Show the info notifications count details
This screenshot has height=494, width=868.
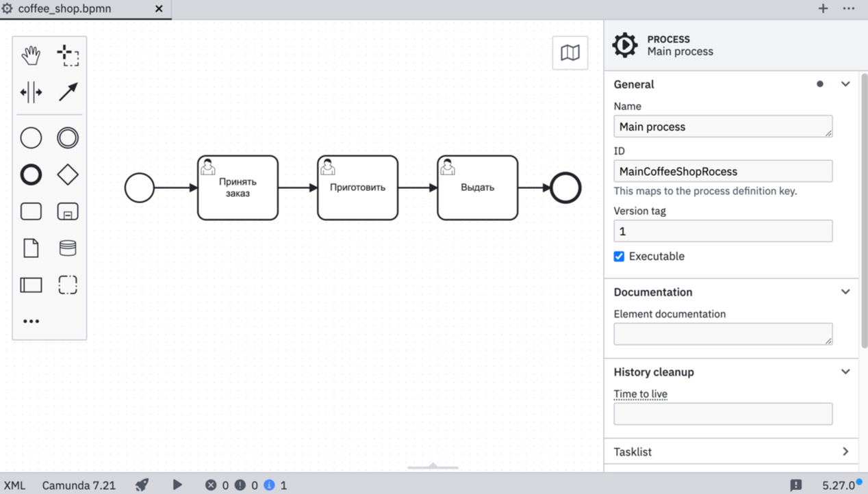point(272,485)
